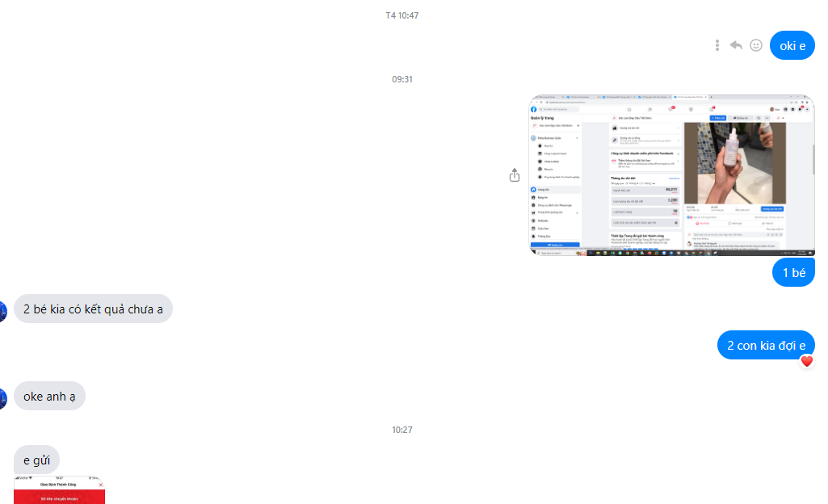The image size is (828, 504).
Task: Click the reply arrow next to "oki e"
Action: coord(736,45)
